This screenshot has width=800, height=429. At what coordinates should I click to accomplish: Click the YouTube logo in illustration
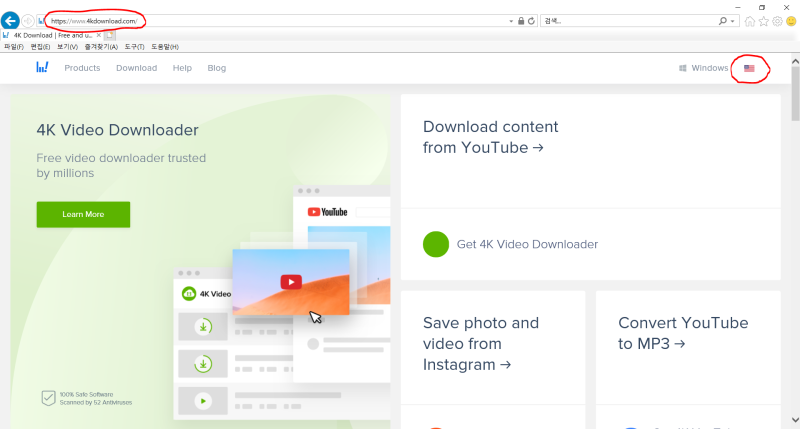(x=328, y=212)
